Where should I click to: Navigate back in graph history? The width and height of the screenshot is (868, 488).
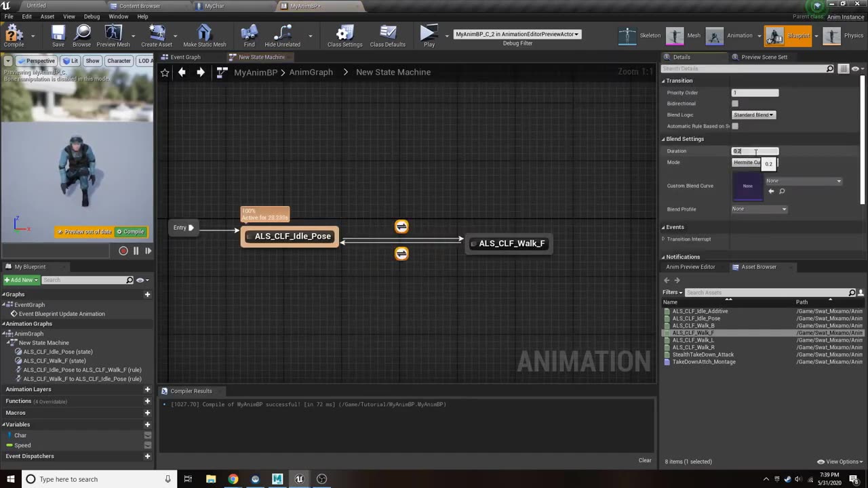click(182, 72)
